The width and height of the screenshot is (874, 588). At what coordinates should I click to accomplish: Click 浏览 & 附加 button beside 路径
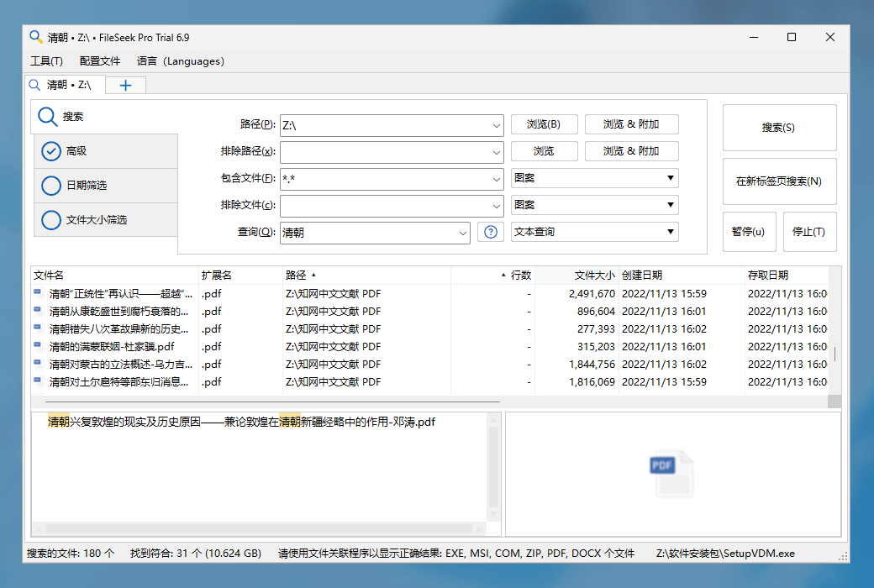631,124
